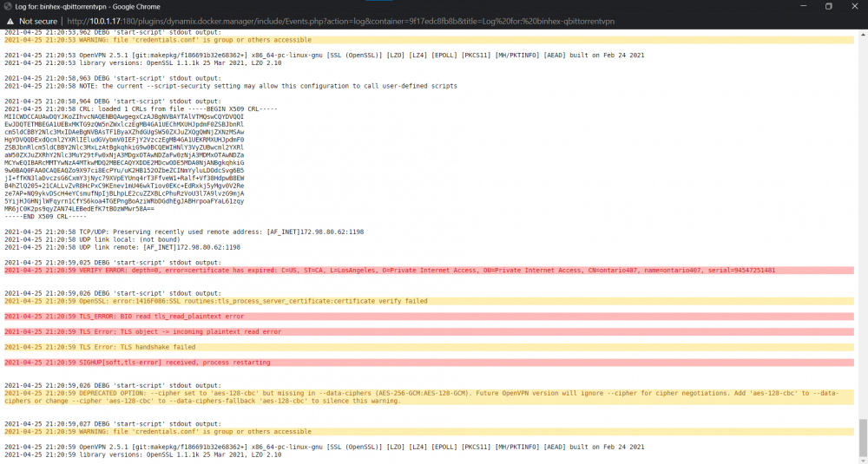Screen dimensions: 868x464
Task: Click 'TCP/UDP: Preserving recently used remote address' line
Action: (x=184, y=232)
